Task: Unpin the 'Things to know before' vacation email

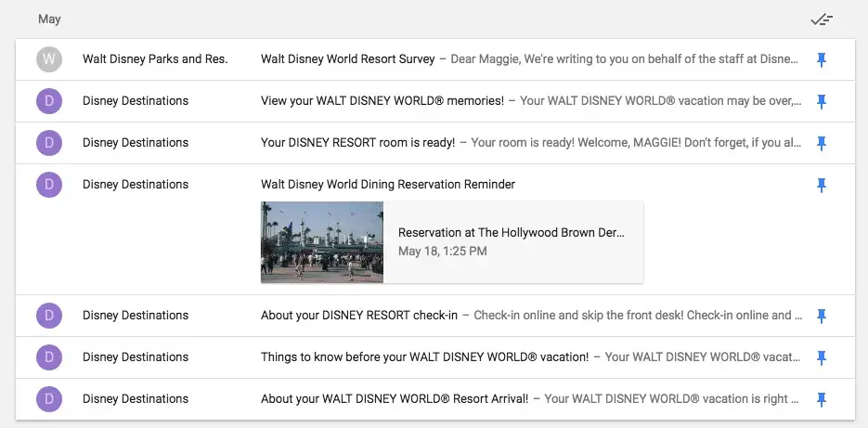Action: click(x=821, y=357)
